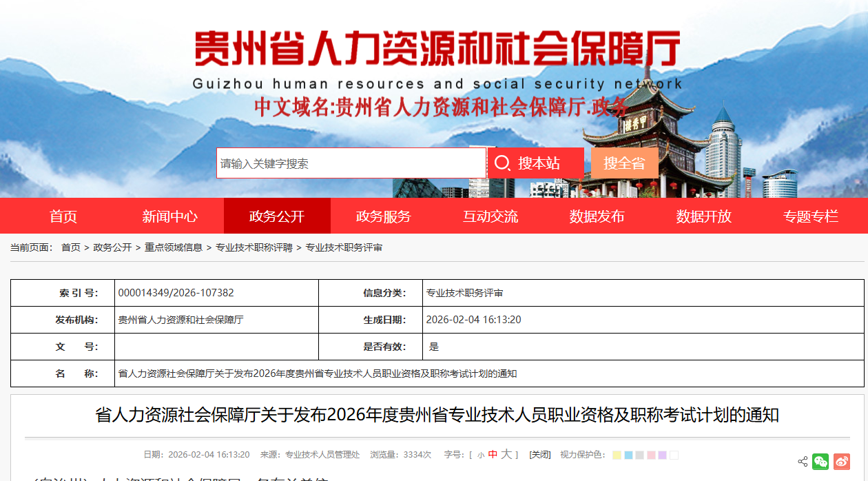The width and height of the screenshot is (868, 481).
Task: Go to 政务服务 in the nav bar
Action: (383, 216)
